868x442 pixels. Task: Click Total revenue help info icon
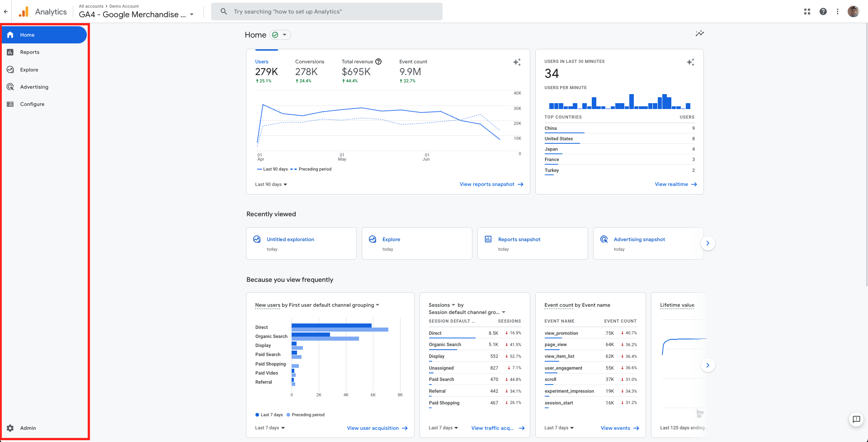point(378,62)
